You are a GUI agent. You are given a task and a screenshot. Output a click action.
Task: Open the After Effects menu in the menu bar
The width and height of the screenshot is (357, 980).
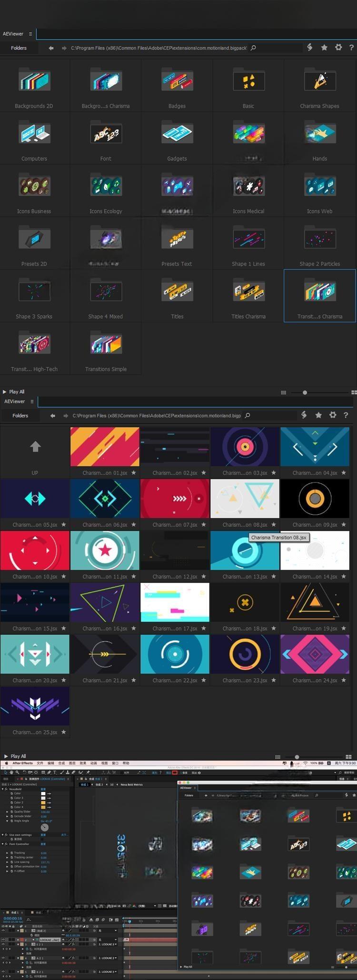point(22,763)
